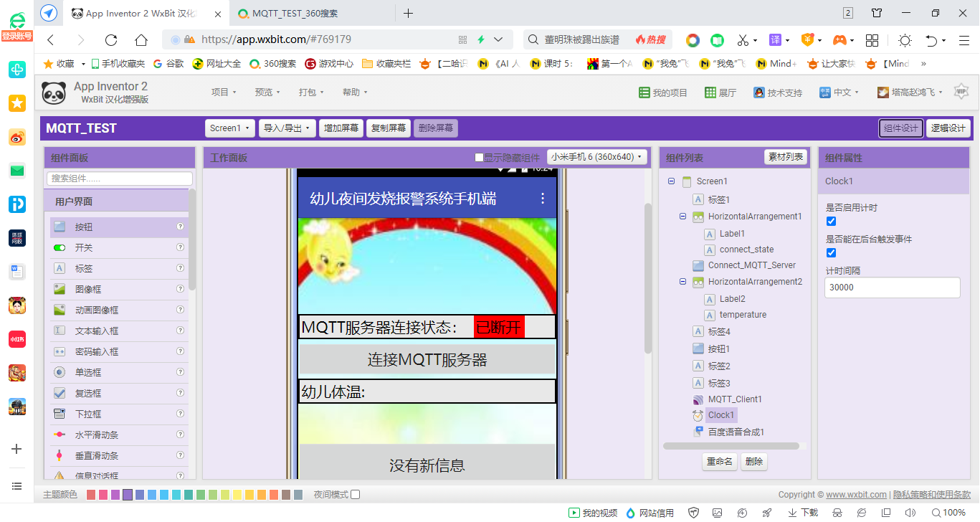Open the 项目 menu

coord(224,92)
